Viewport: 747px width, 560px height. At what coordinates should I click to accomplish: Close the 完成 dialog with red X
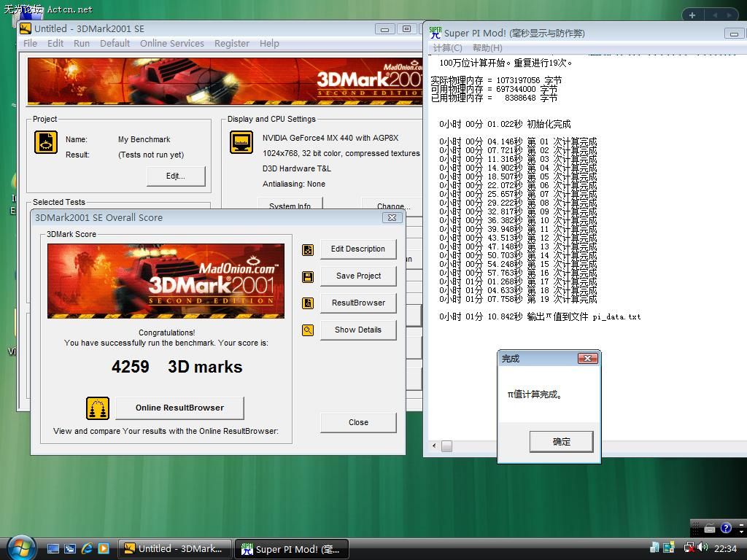[587, 359]
